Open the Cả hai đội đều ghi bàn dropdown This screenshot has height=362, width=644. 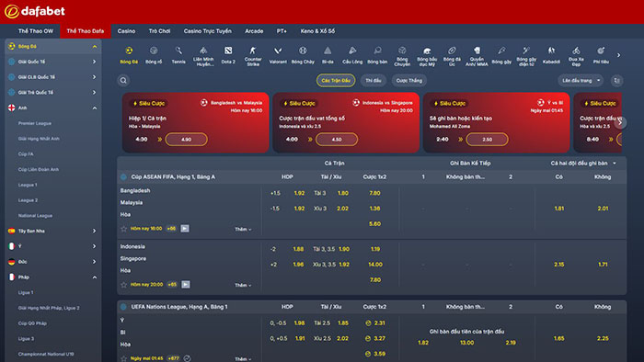pos(583,164)
